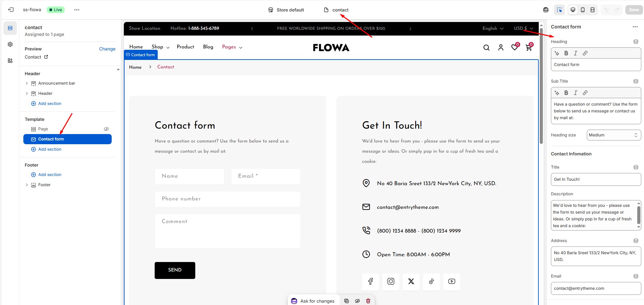Expand the Announcement bar tree item
The width and height of the screenshot is (644, 305).
click(x=27, y=83)
